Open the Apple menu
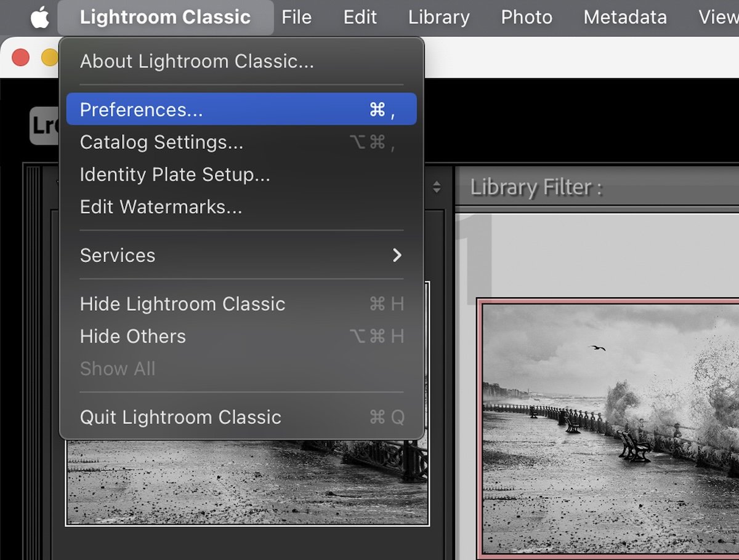The height and width of the screenshot is (560, 739). pos(39,17)
